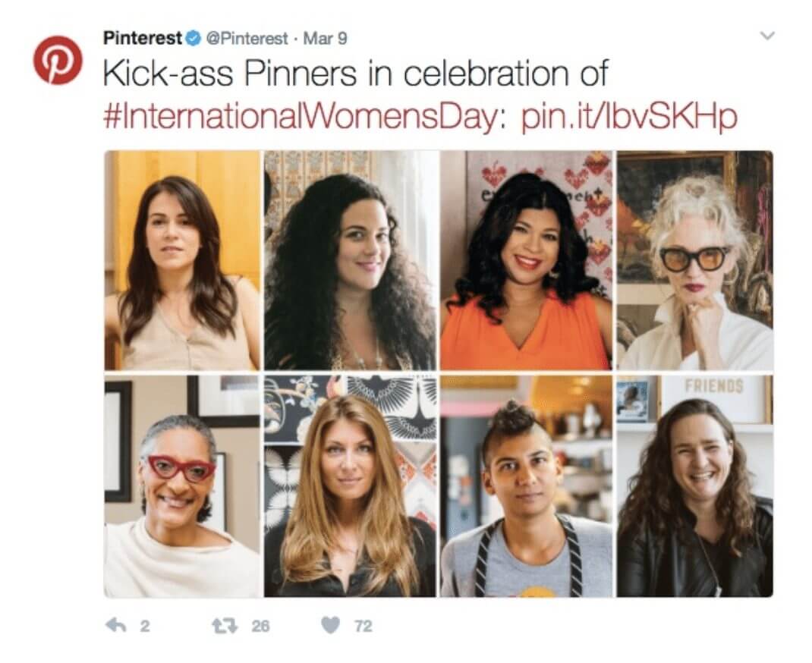The width and height of the screenshot is (812, 663).
Task: Open photo of woman with long blonde hair
Action: pyautogui.click(x=350, y=485)
